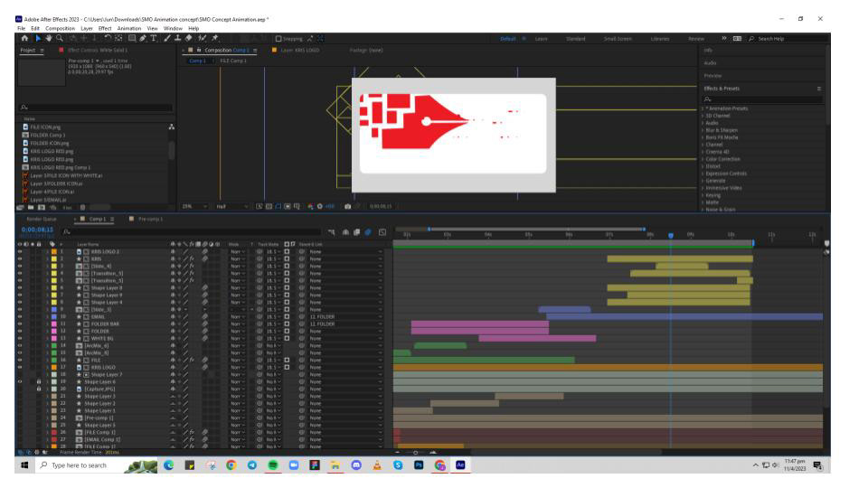This screenshot has height=488, width=868.
Task: Expand the Blur & Sharpen effects category
Action: 703,130
